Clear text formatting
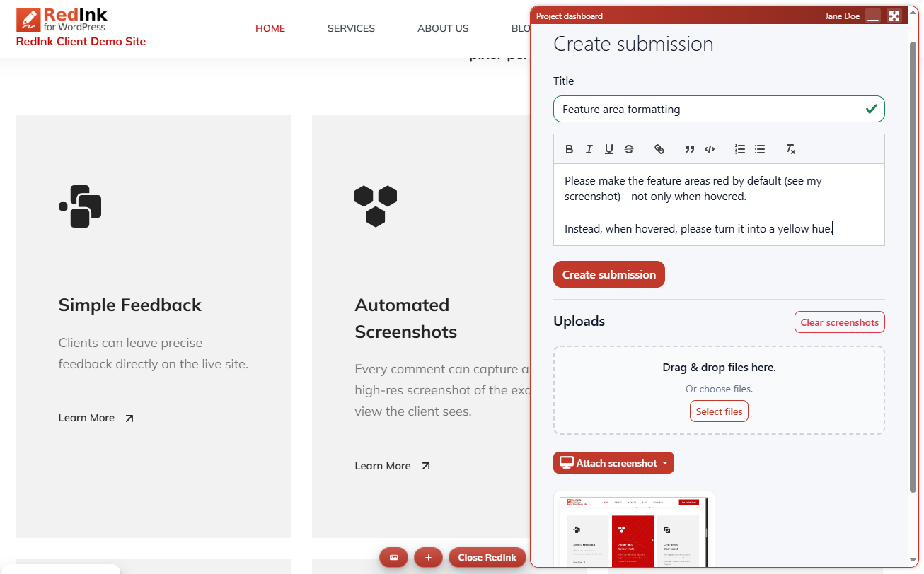The height and width of the screenshot is (574, 924). tap(790, 149)
